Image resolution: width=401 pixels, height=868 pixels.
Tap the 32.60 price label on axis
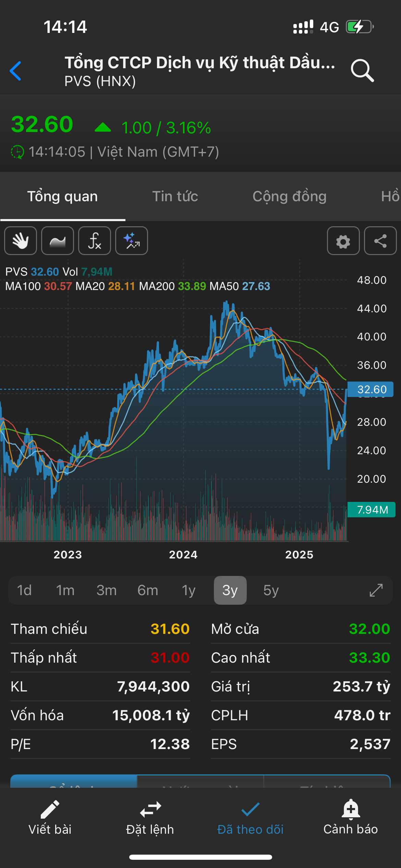click(370, 389)
